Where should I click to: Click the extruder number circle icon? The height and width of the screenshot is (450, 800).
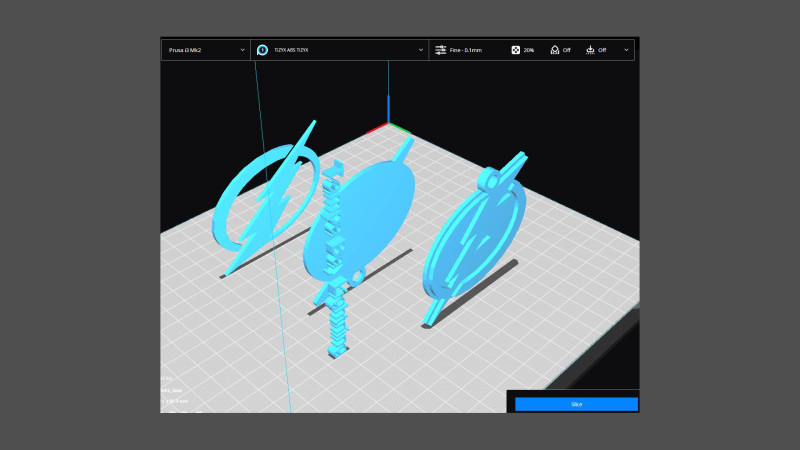[x=263, y=49]
